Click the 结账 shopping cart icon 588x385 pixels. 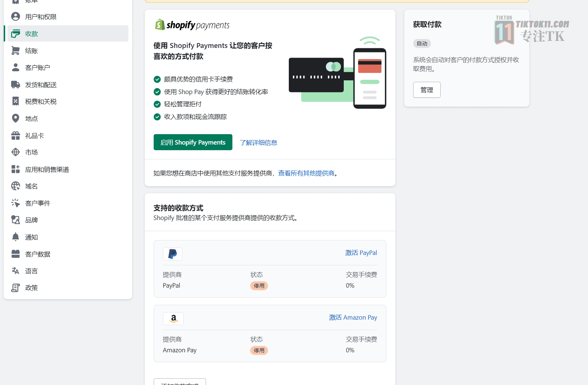(x=16, y=51)
